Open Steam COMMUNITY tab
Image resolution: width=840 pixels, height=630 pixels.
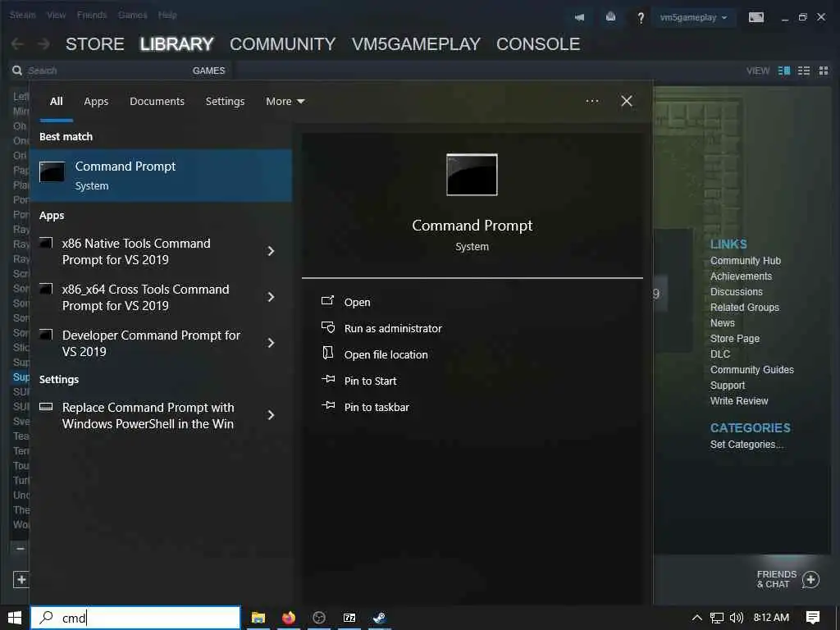click(282, 44)
